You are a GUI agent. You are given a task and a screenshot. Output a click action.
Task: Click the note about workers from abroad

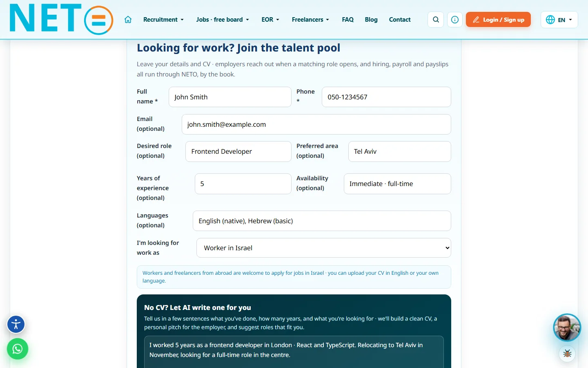(x=294, y=277)
